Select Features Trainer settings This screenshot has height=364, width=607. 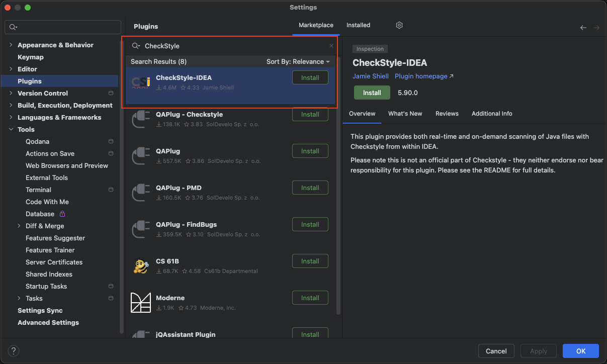tap(50, 250)
